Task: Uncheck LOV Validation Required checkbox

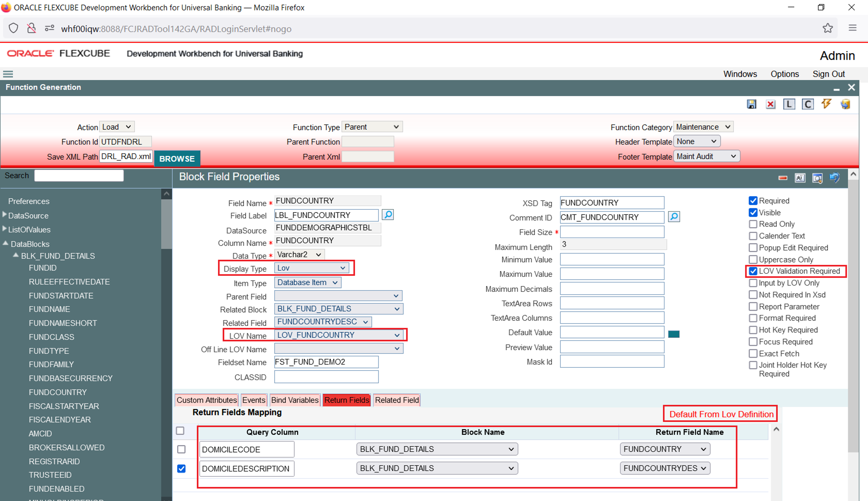Action: [753, 271]
